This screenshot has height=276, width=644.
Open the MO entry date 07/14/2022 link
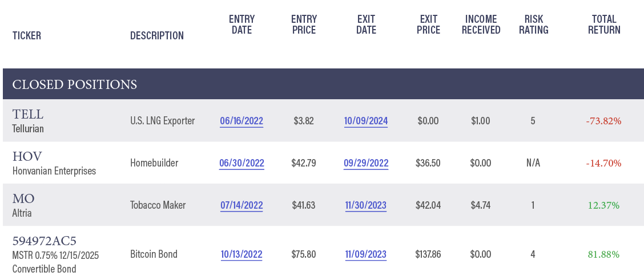pos(241,205)
